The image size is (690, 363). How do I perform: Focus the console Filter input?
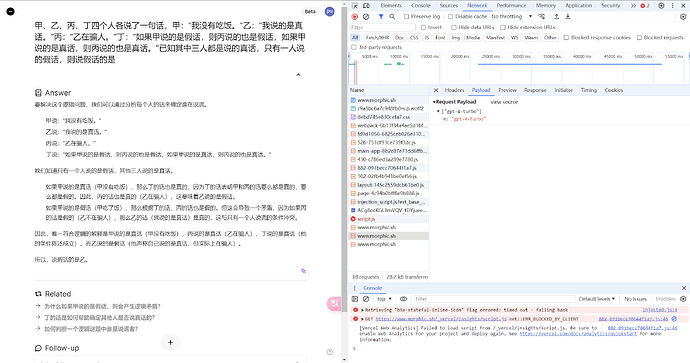point(494,299)
